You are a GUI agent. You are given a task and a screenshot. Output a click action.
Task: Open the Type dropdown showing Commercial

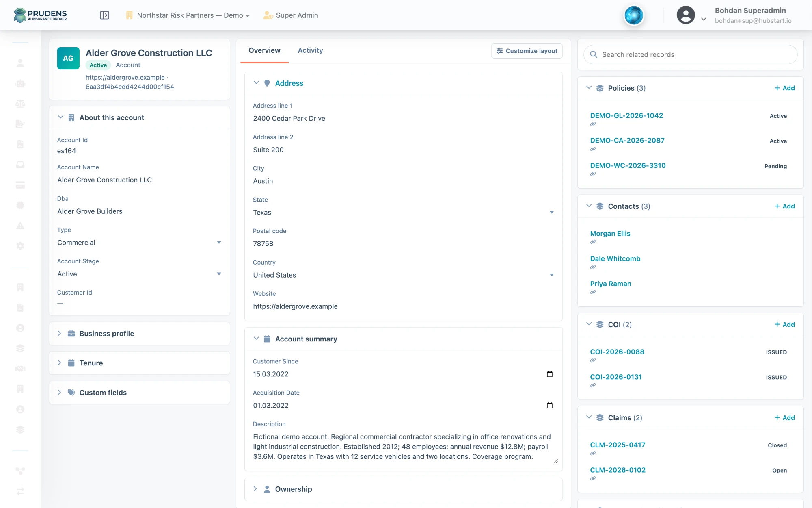click(139, 243)
